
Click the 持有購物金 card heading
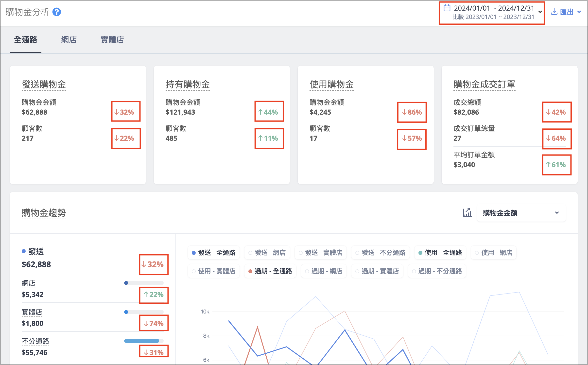pyautogui.click(x=188, y=85)
